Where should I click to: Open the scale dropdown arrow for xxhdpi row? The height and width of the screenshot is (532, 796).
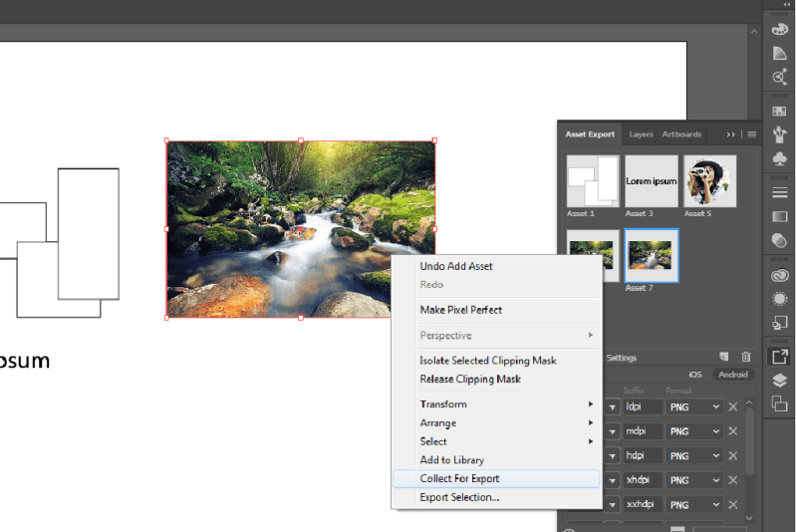[x=613, y=504]
